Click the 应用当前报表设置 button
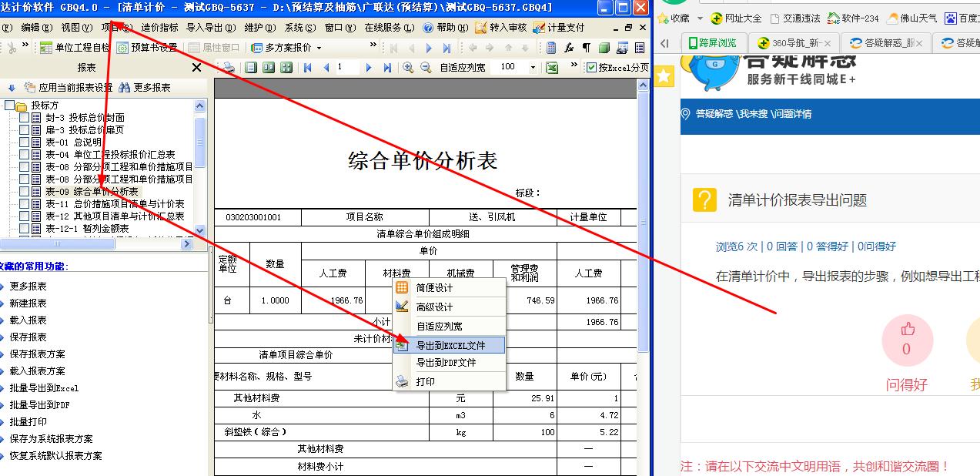The image size is (980, 476). pyautogui.click(x=68, y=88)
